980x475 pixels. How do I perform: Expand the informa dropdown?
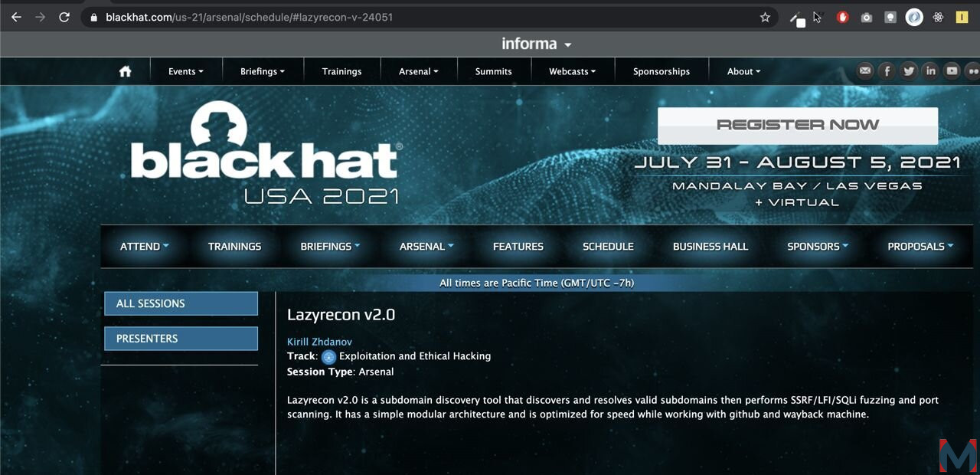536,44
